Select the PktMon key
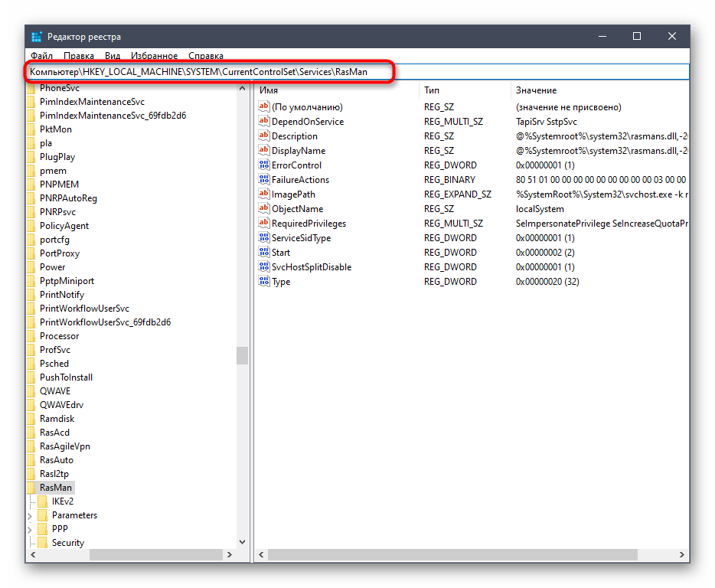The width and height of the screenshot is (715, 588). [x=56, y=129]
